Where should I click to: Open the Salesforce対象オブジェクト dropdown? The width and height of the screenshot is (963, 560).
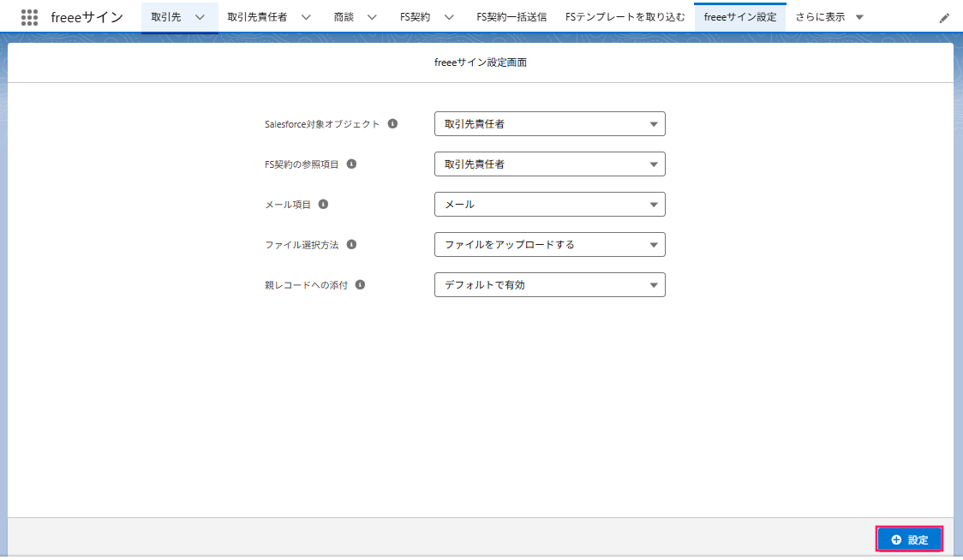[550, 123]
